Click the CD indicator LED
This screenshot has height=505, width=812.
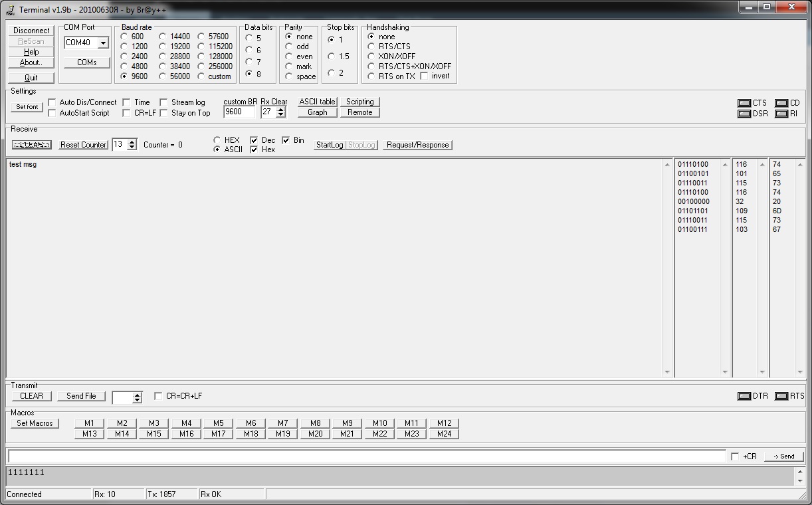781,103
